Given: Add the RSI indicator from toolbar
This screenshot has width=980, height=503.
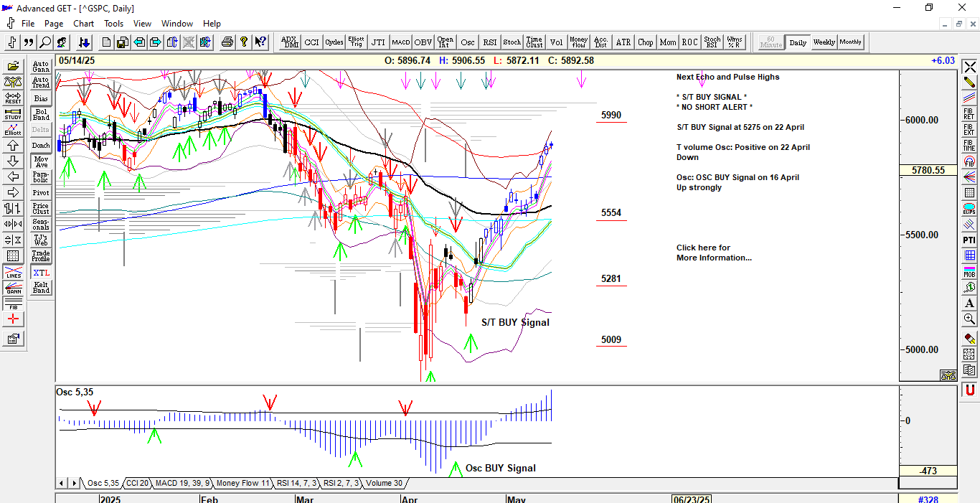Looking at the screenshot, I should tap(490, 42).
